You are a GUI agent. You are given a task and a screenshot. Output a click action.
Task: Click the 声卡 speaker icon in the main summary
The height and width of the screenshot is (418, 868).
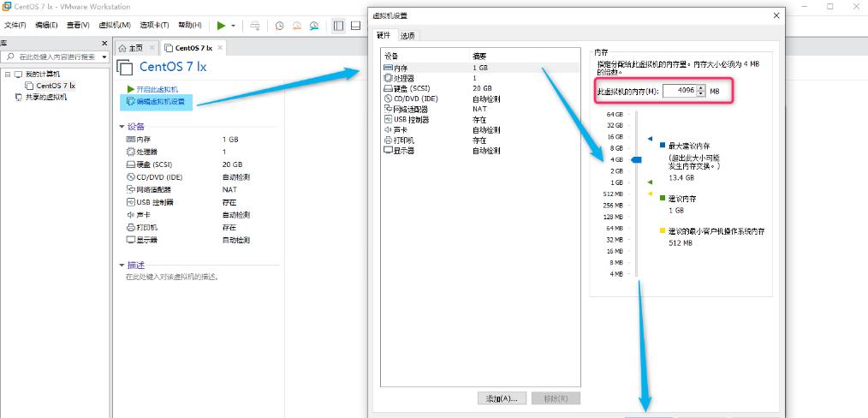coord(131,215)
